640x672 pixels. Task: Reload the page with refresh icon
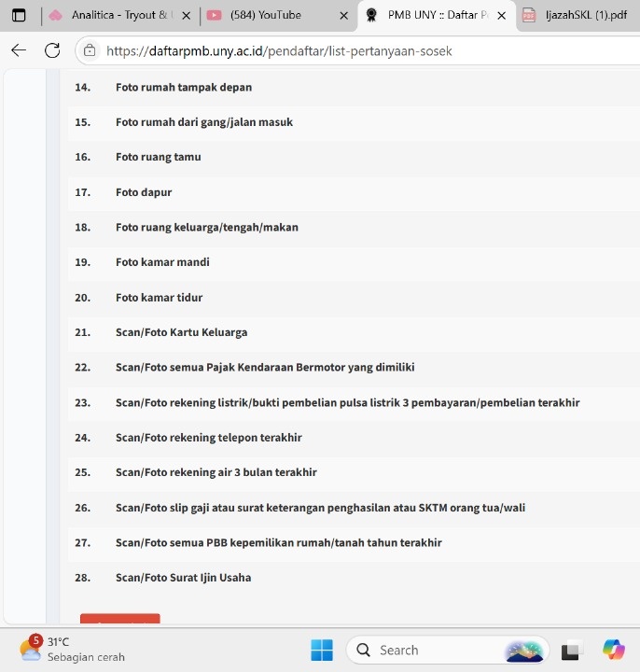point(52,50)
